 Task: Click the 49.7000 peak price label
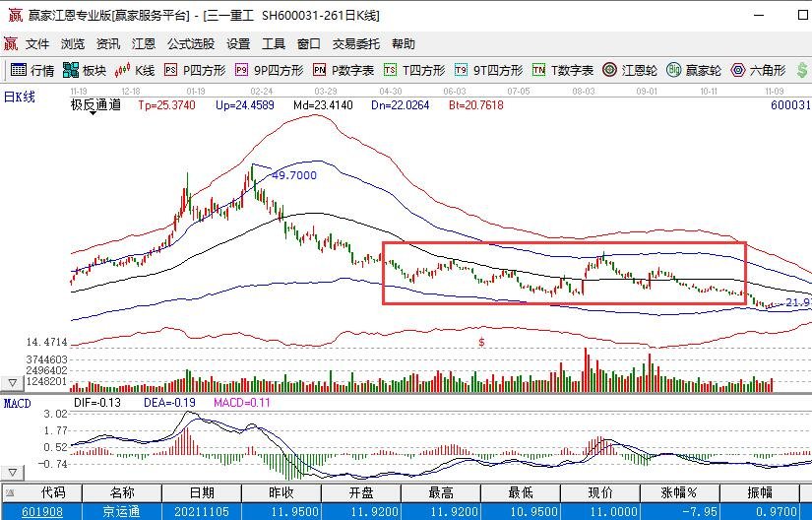tap(294, 175)
